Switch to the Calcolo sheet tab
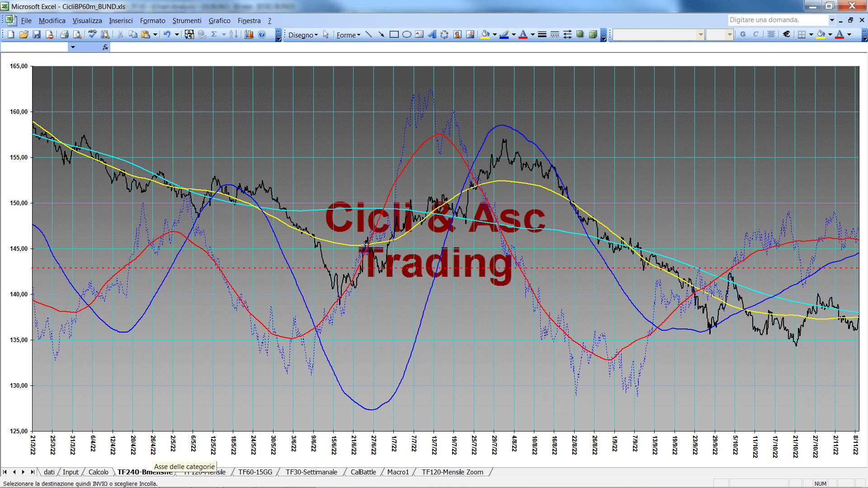The image size is (868, 488). [98, 472]
